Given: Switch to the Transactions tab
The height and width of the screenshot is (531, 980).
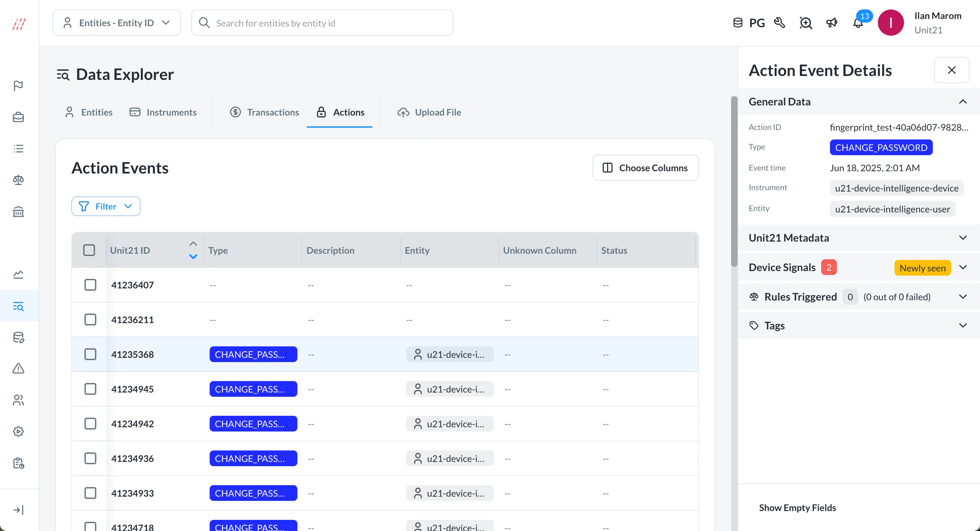Looking at the screenshot, I should tap(265, 112).
